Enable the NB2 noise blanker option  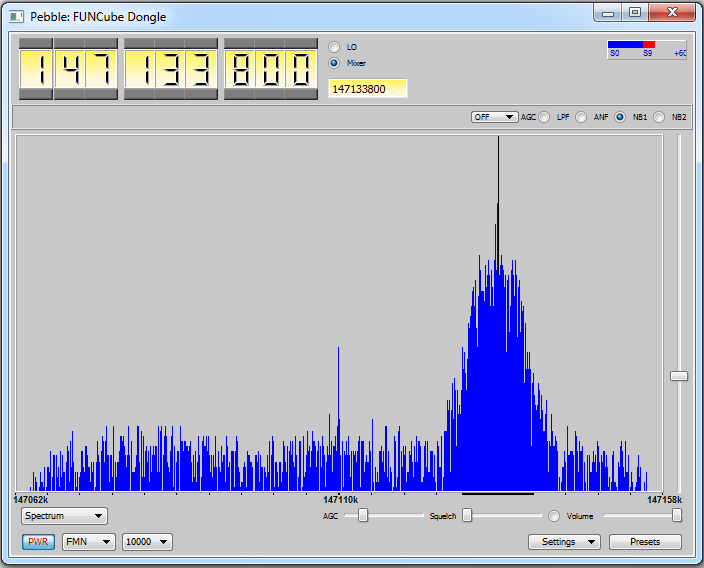[660, 117]
